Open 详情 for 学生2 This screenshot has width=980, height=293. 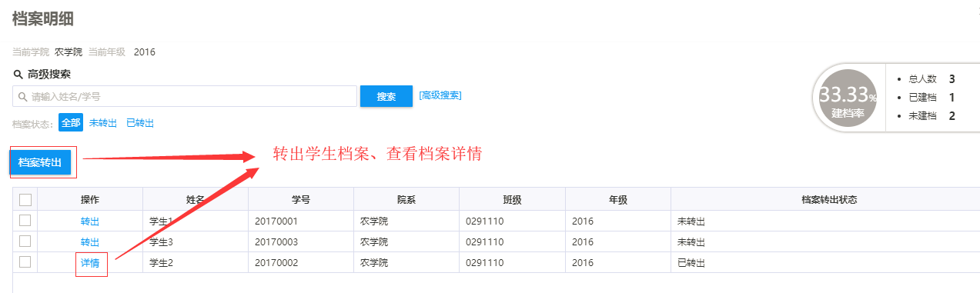[x=90, y=263]
